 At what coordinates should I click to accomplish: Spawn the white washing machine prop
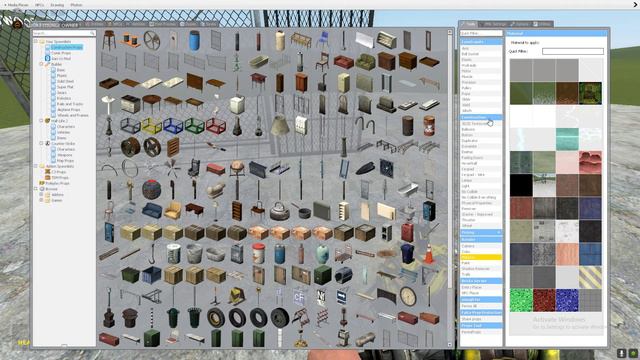[237, 104]
